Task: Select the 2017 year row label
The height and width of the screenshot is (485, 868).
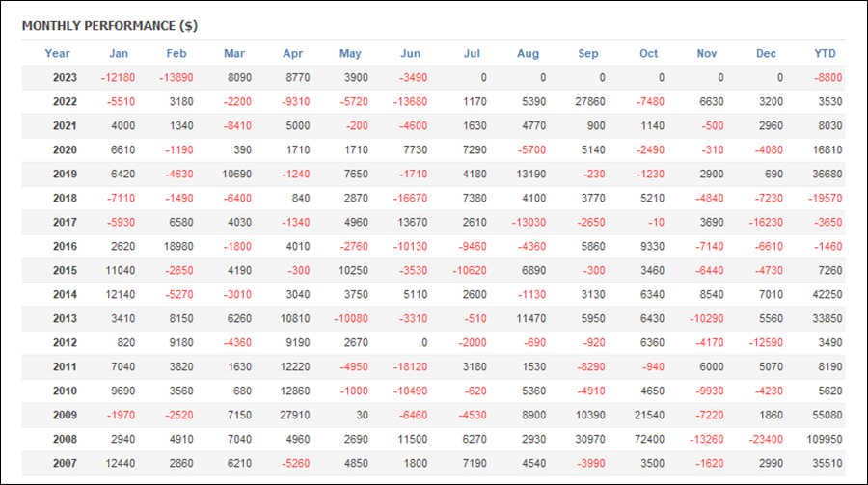Action: point(65,222)
